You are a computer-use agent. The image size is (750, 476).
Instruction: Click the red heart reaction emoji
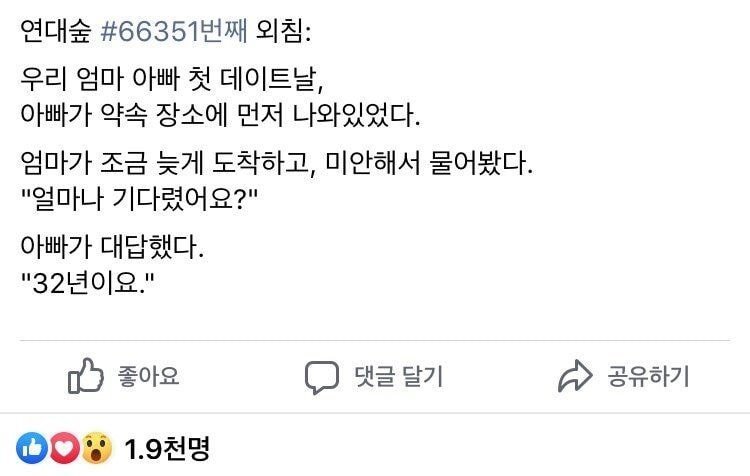[63, 448]
